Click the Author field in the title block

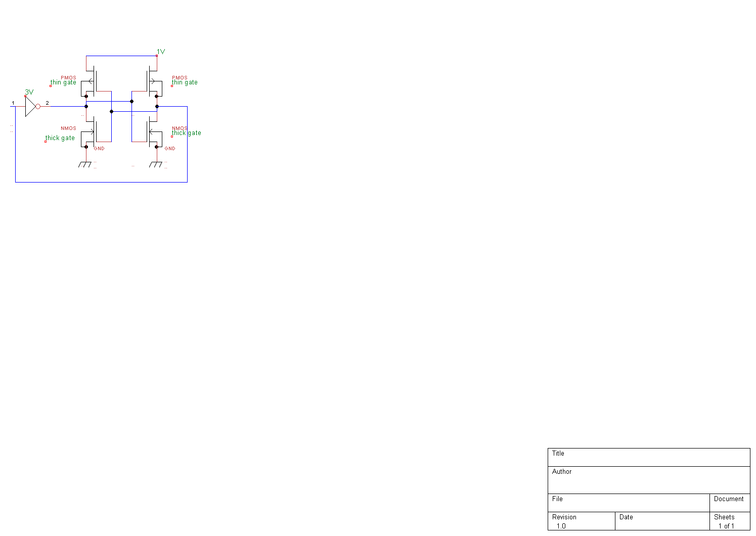click(649, 480)
